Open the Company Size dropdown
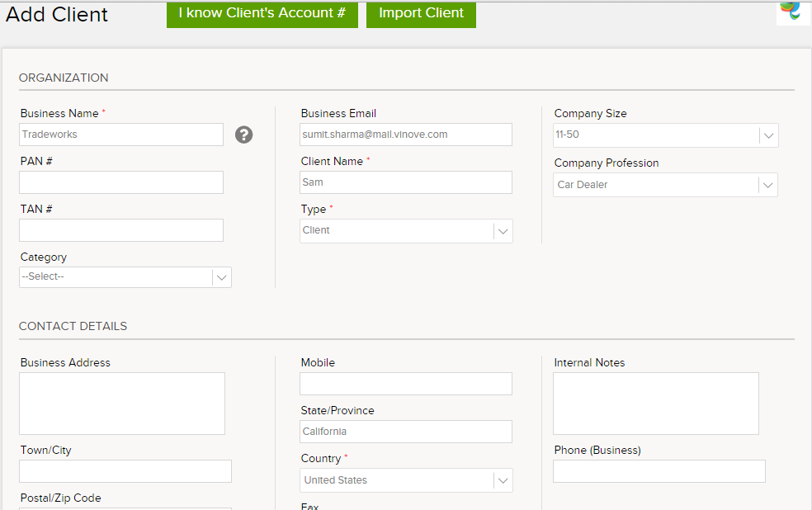 click(665, 135)
